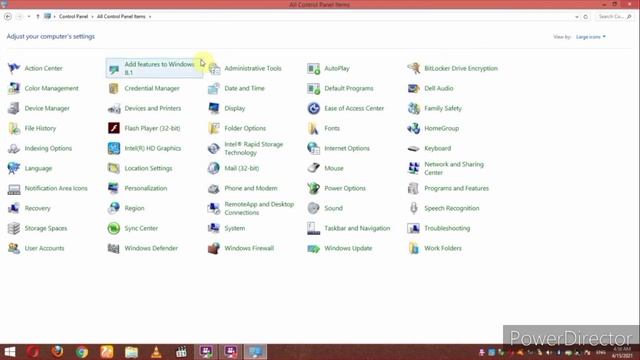Open the Windows Start button
Viewport: 640px width, 360px height.
click(10, 352)
